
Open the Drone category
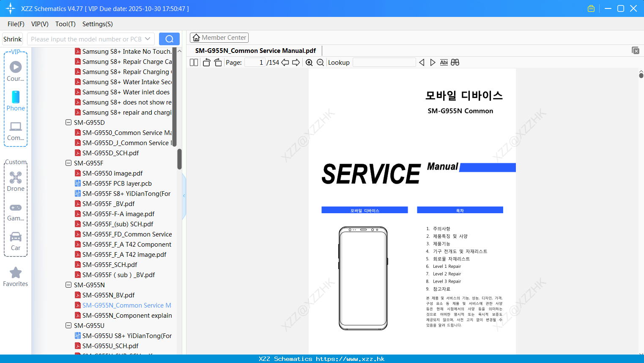(16, 181)
